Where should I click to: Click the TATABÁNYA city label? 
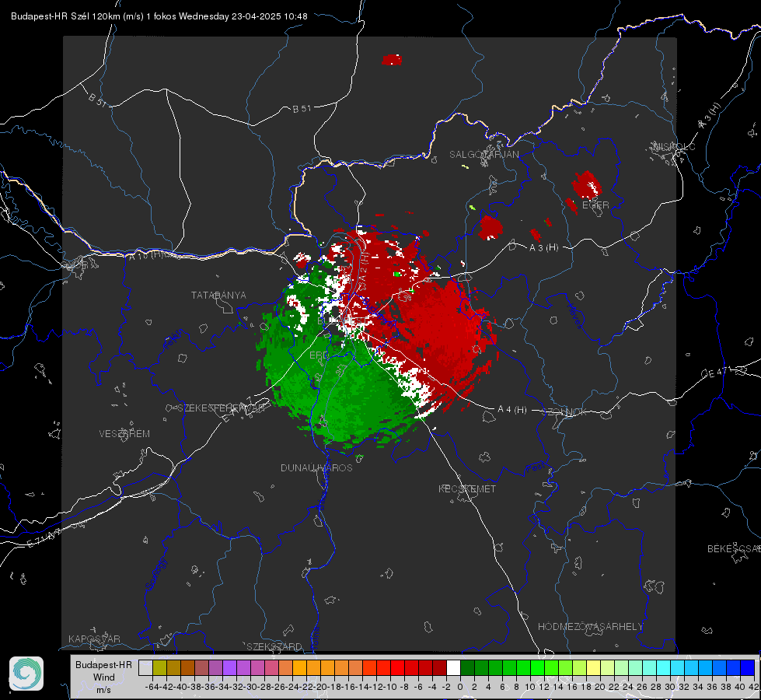click(218, 296)
